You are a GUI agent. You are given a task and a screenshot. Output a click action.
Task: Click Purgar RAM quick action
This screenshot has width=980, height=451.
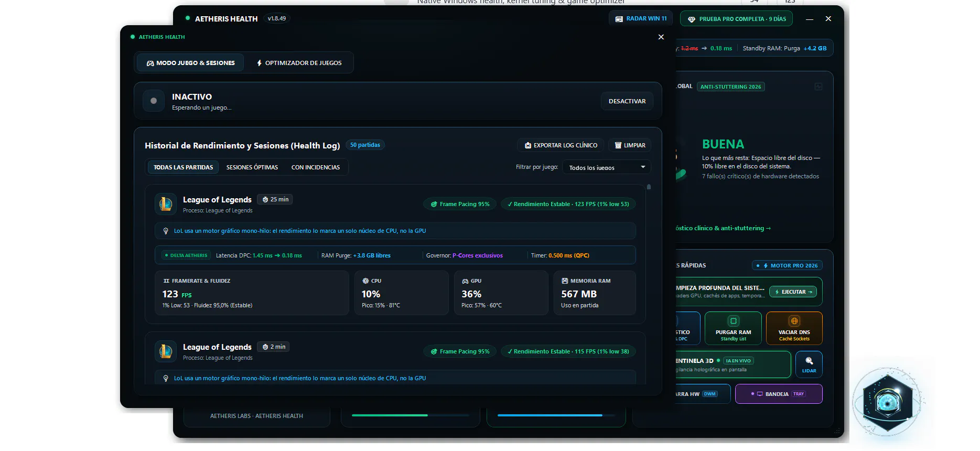point(733,328)
